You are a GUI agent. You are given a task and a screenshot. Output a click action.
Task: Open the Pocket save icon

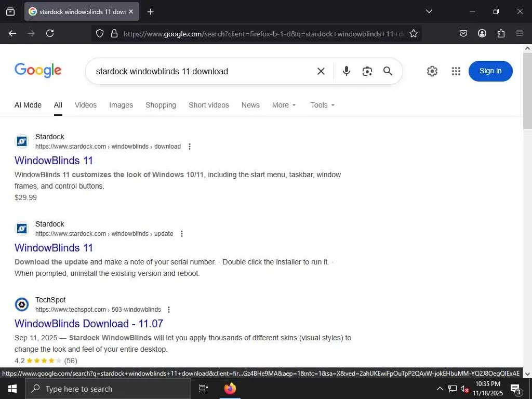pos(463,33)
